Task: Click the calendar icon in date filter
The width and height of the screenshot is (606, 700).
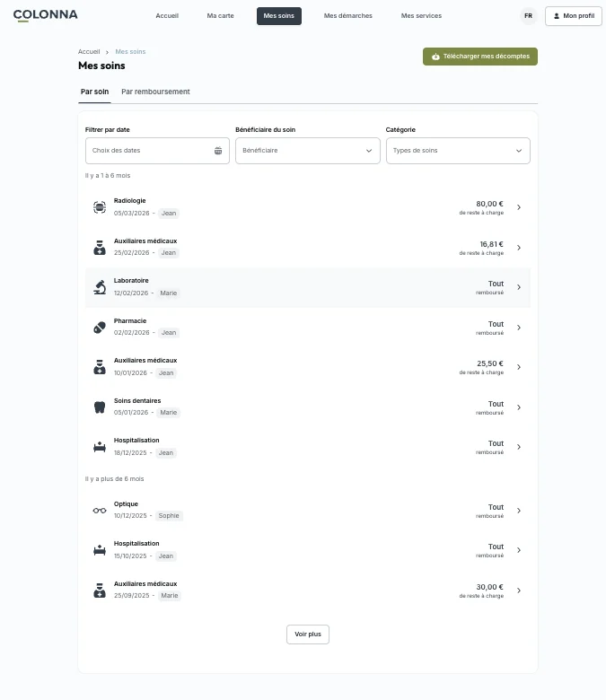Action: (x=218, y=151)
